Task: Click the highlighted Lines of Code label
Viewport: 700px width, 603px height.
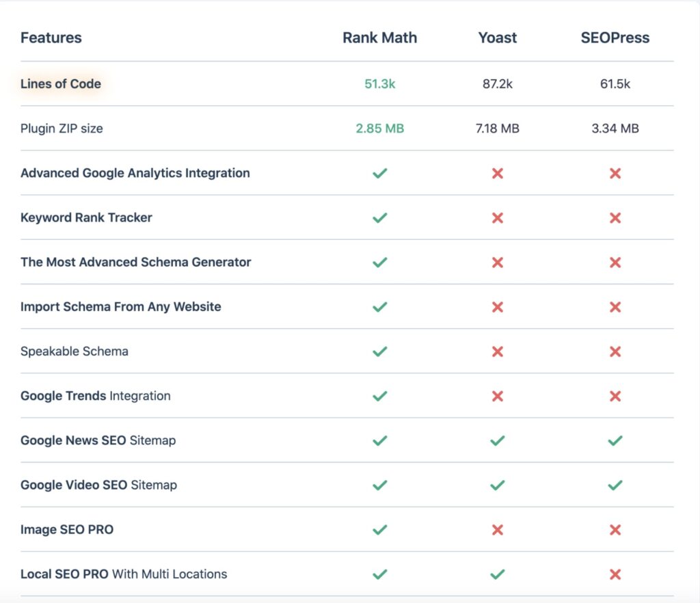Action: pos(61,84)
